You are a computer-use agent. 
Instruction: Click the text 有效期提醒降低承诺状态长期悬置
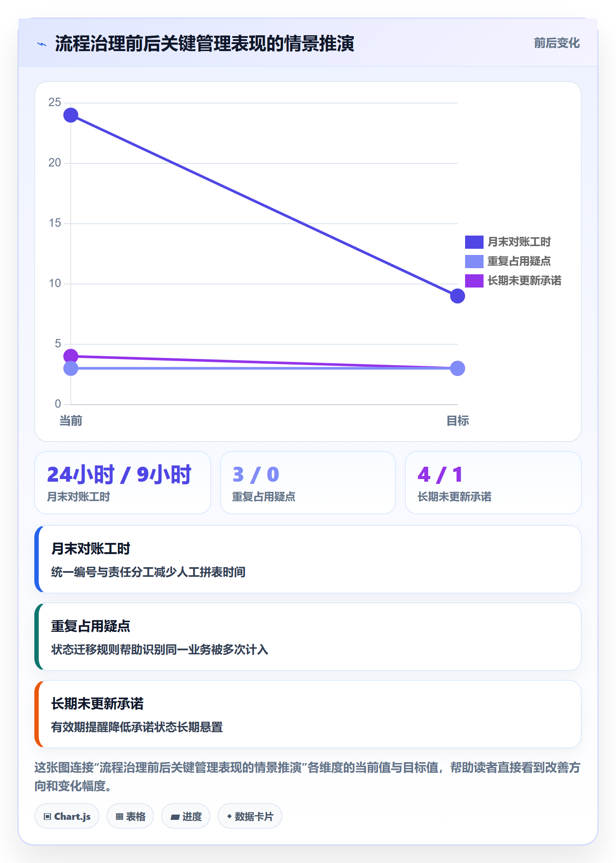click(137, 727)
